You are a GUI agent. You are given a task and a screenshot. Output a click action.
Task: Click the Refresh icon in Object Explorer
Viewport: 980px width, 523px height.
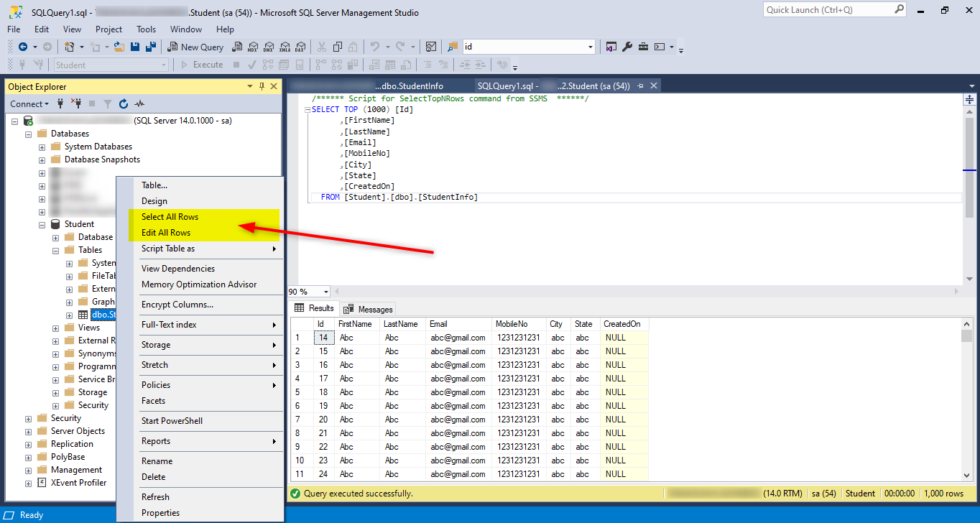point(122,103)
